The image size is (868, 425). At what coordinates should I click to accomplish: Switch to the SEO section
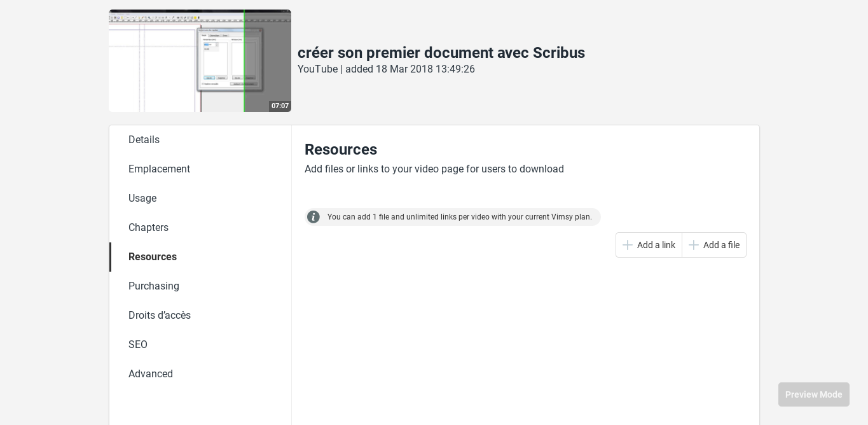click(200, 345)
